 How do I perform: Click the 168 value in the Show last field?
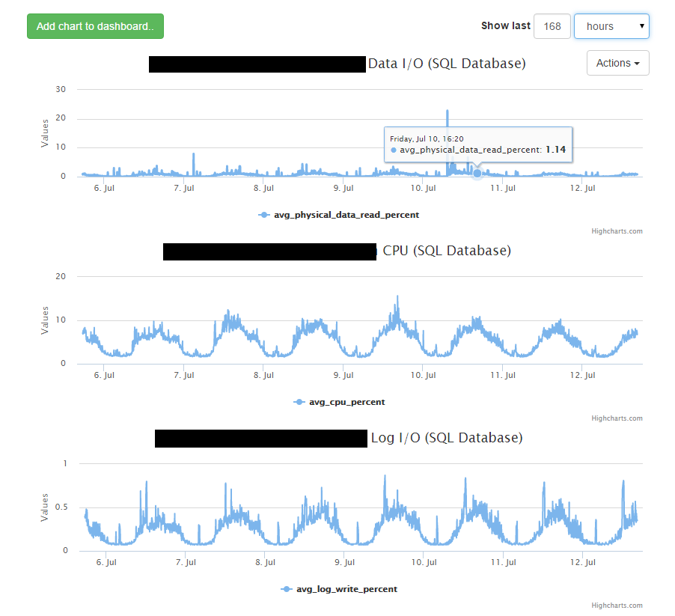point(552,26)
